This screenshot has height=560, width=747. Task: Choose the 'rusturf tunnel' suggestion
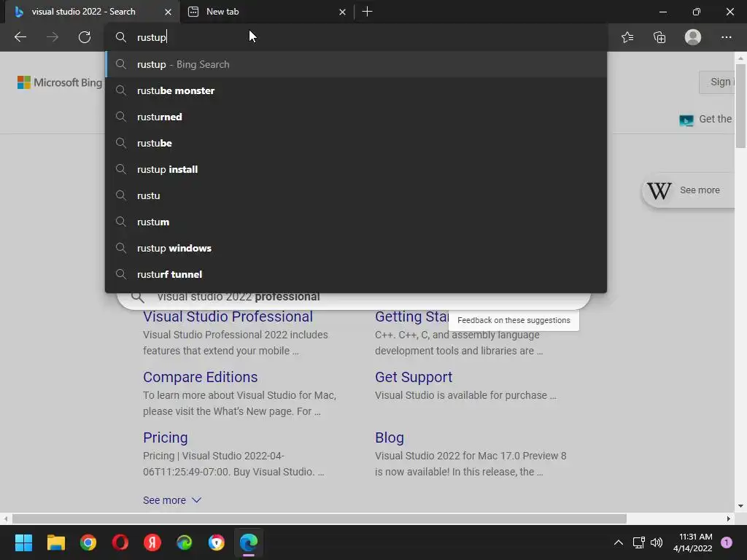(356, 274)
